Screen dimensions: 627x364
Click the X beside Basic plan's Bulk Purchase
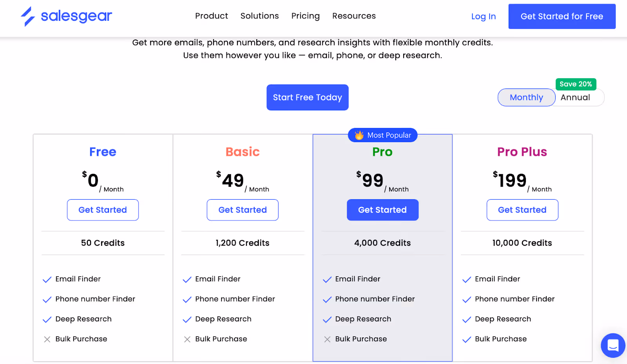click(x=187, y=339)
